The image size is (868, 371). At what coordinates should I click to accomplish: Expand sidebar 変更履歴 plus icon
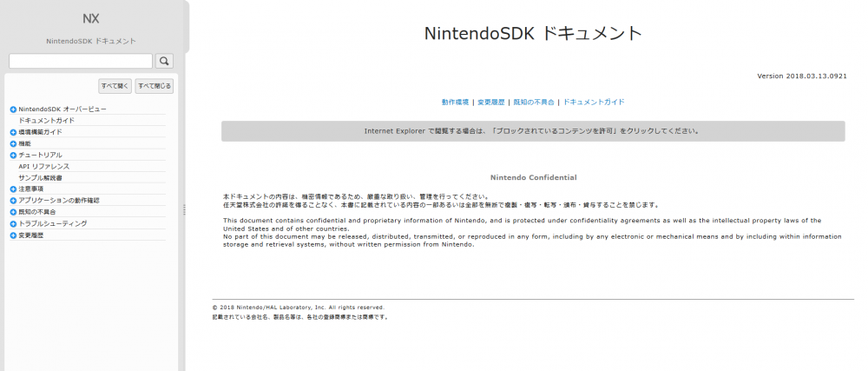[13, 235]
